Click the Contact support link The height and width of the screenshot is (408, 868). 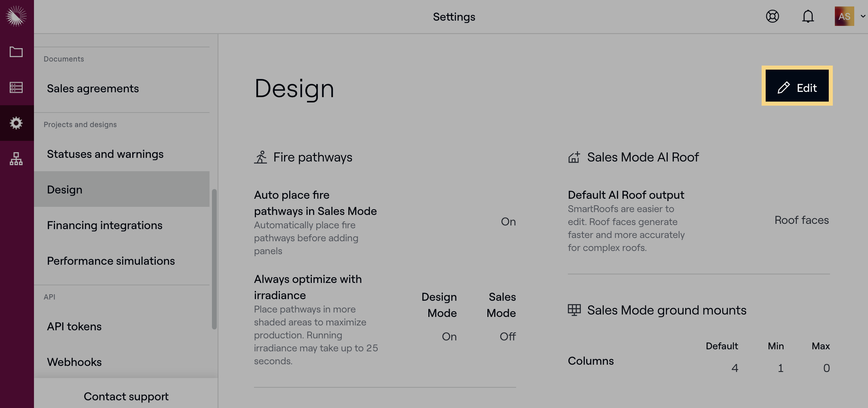[126, 396]
